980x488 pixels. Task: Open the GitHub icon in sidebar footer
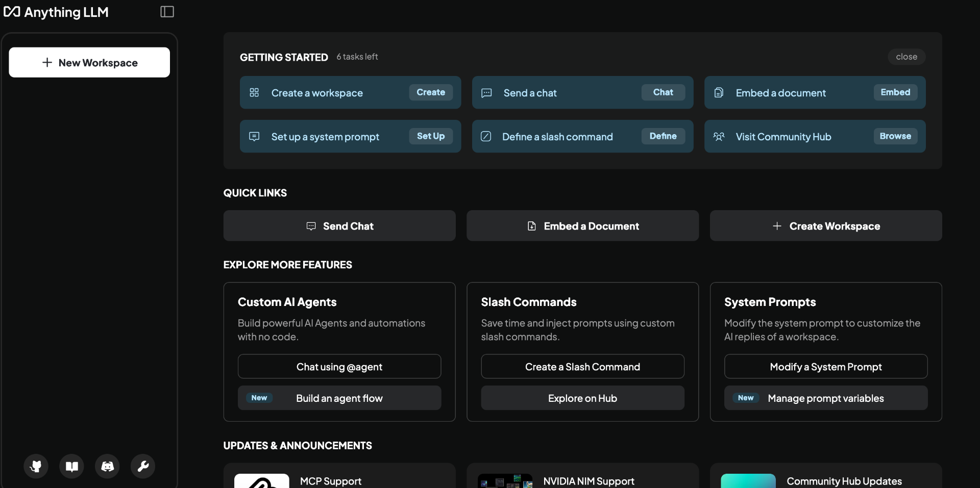36,466
